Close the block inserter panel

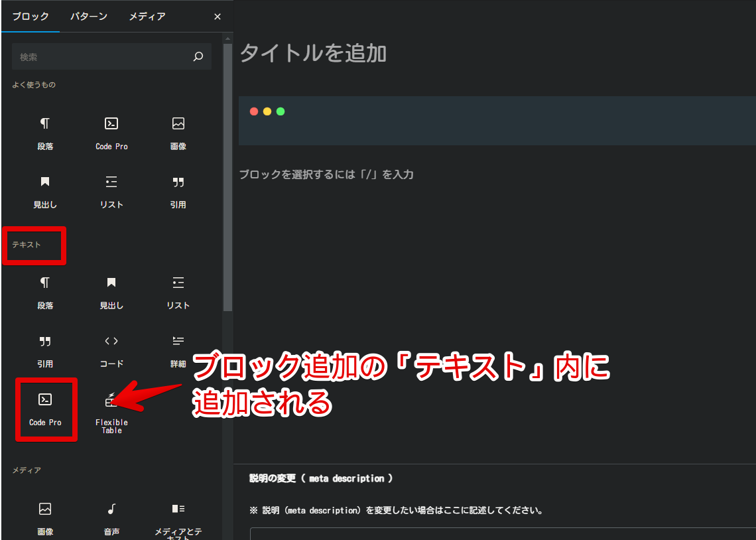(218, 17)
